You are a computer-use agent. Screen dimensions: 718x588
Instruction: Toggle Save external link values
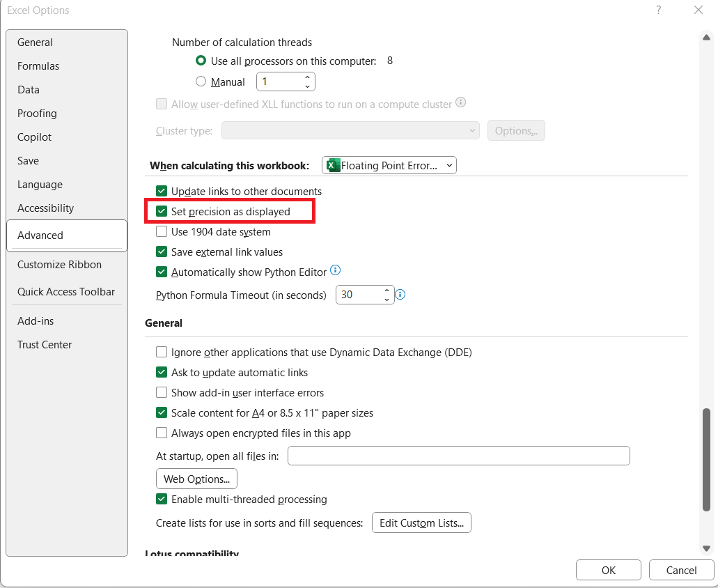(x=161, y=252)
